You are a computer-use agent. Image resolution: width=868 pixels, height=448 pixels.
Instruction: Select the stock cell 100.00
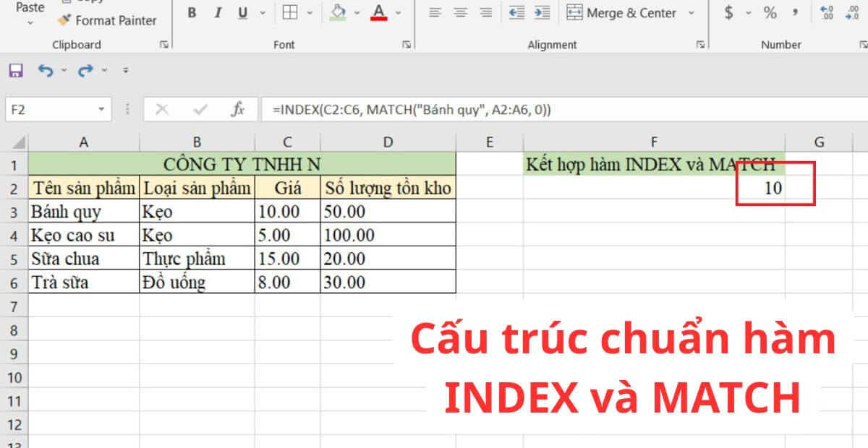(388, 235)
